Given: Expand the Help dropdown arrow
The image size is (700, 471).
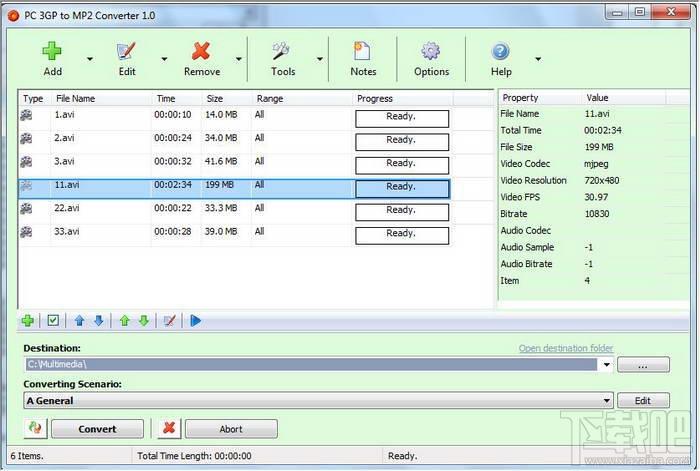Looking at the screenshot, I should pos(538,59).
